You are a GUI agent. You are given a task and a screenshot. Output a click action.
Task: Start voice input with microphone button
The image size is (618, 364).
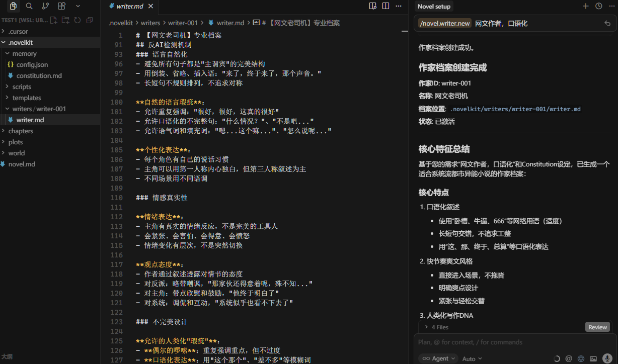click(x=607, y=358)
